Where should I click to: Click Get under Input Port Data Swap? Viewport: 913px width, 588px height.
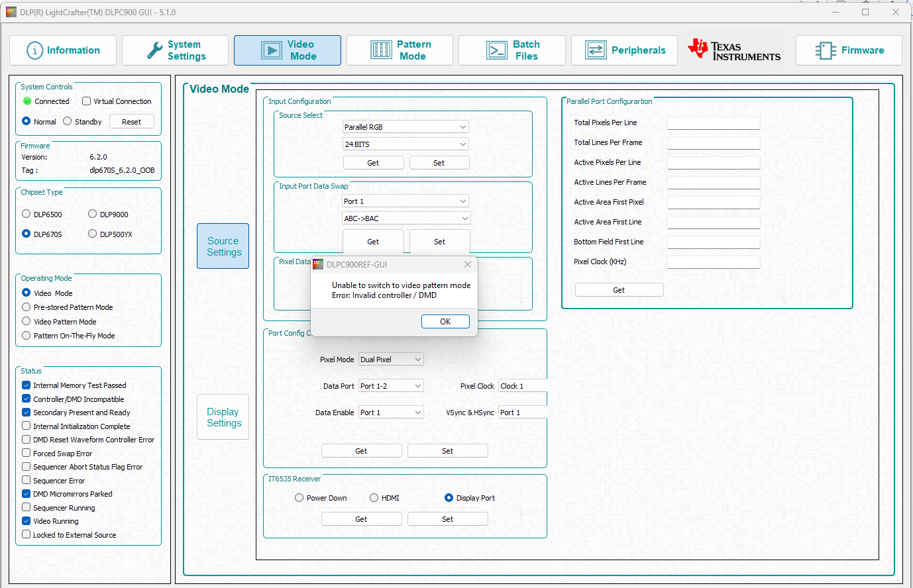click(x=373, y=242)
